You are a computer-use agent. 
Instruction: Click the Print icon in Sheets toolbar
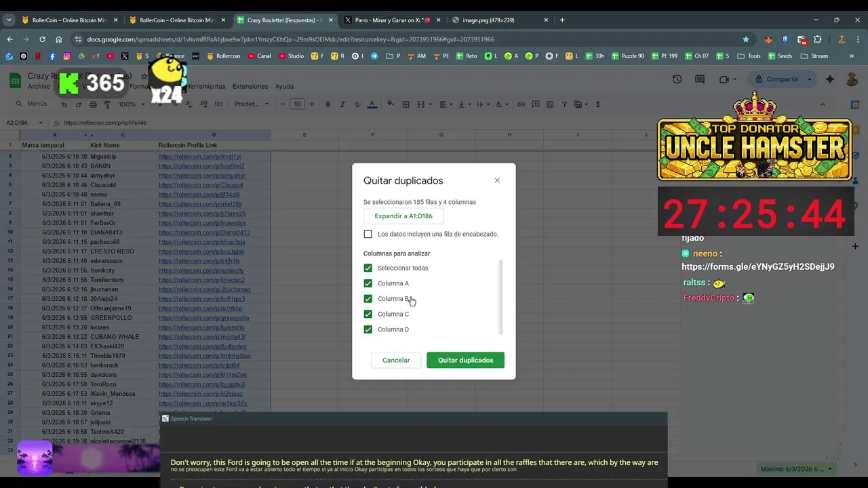click(x=93, y=104)
